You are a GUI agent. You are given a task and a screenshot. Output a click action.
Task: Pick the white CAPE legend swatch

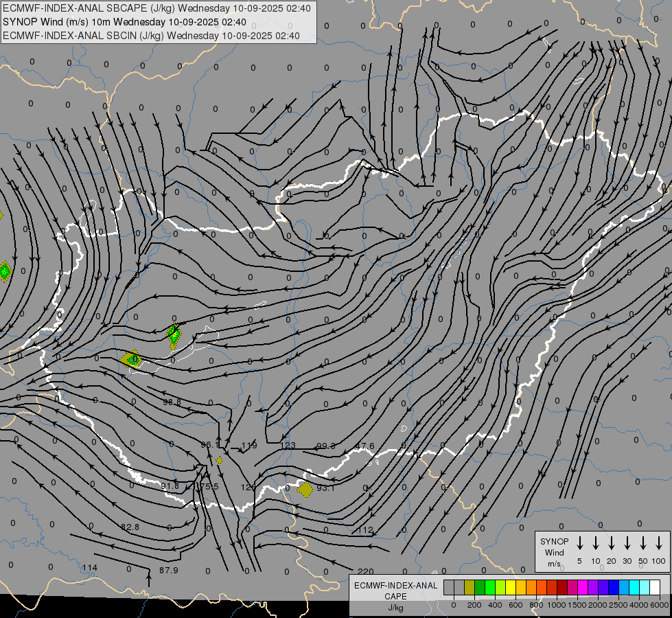[x=655, y=587]
